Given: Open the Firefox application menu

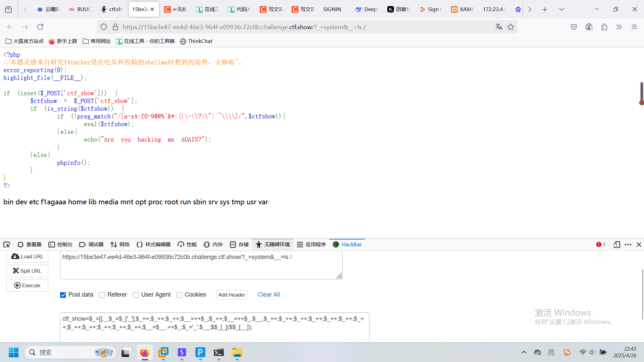Looking at the screenshot, I should (634, 27).
